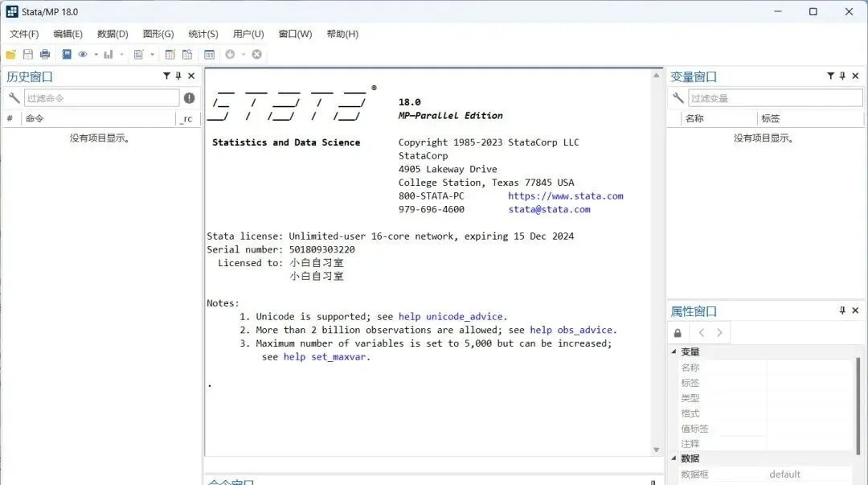This screenshot has width=868, height=485.
Task: Collapse the 数据 section in 属性窗口
Action: click(x=674, y=458)
